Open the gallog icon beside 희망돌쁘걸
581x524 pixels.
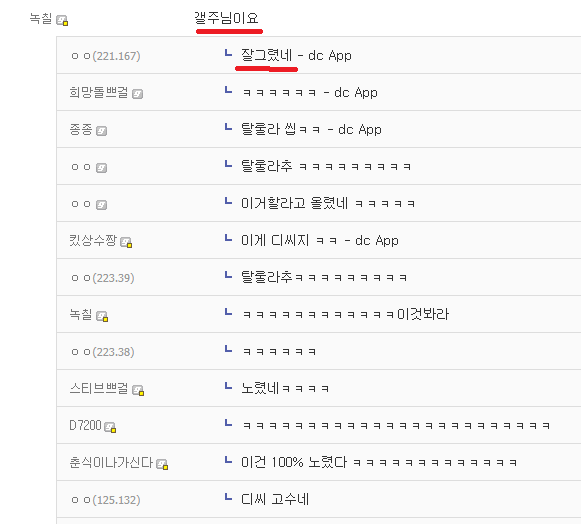(137, 94)
